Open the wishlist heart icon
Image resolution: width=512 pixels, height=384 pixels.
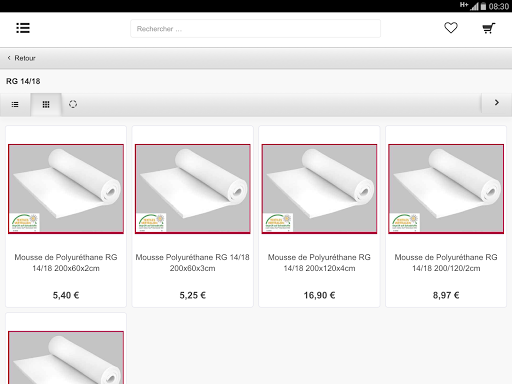click(x=451, y=28)
